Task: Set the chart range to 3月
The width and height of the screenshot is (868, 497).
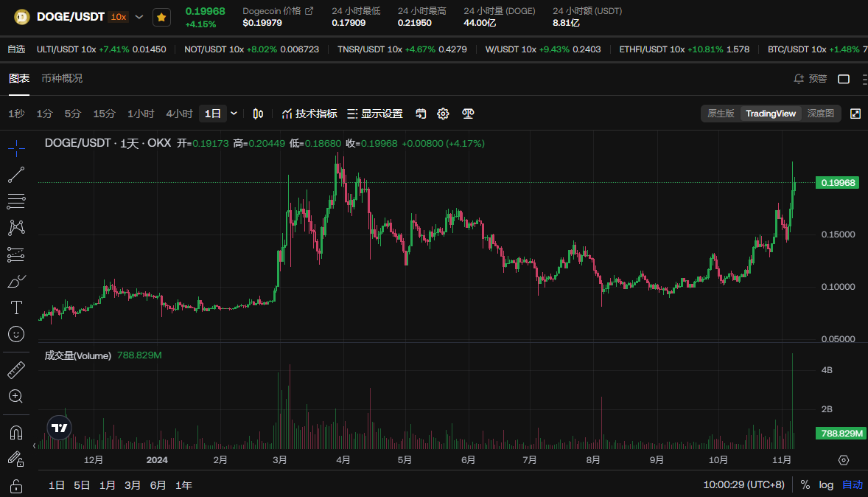Action: pyautogui.click(x=133, y=485)
